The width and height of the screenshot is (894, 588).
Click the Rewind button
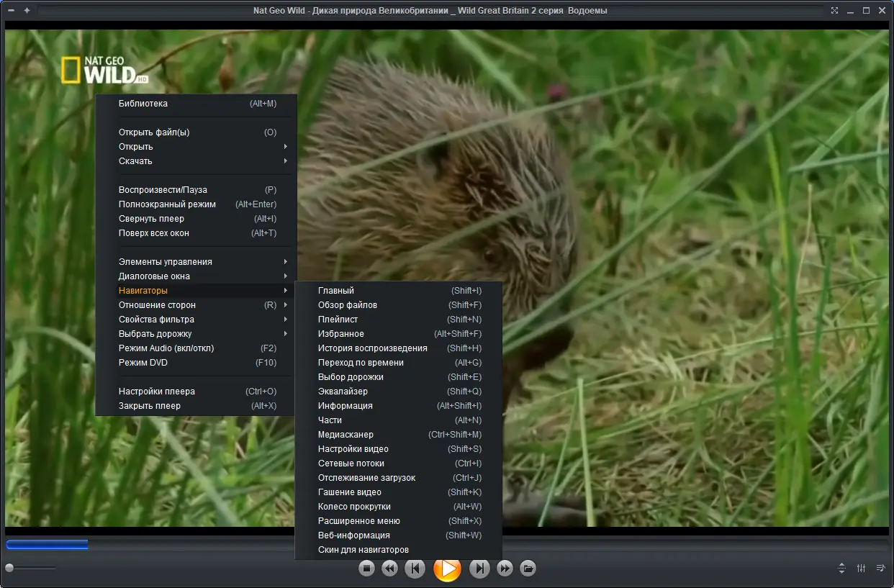click(389, 569)
